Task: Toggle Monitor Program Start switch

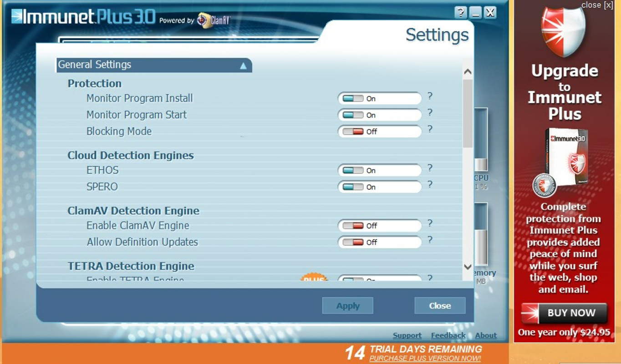Action: click(x=353, y=115)
